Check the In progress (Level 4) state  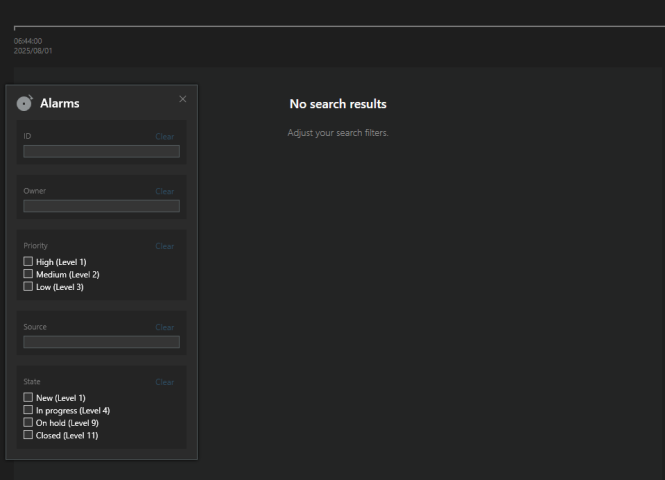pyautogui.click(x=28, y=410)
